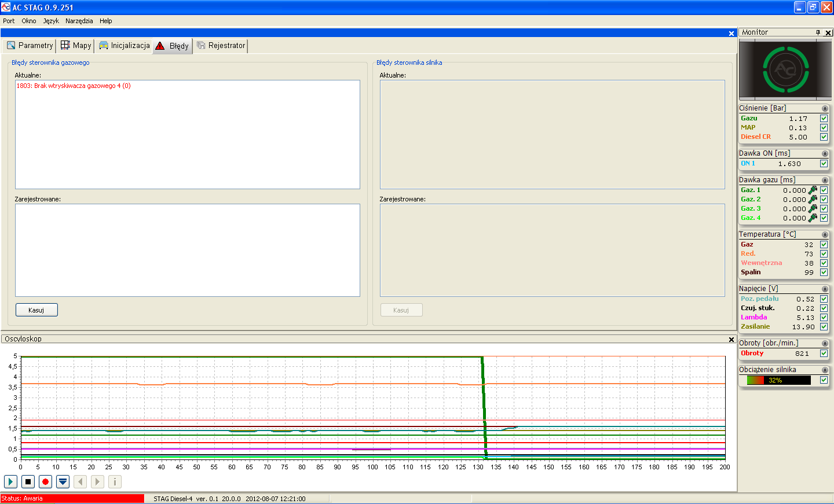Collapse the Napięcie [V] section
Viewport: 834px width, 504px height.
click(x=825, y=289)
